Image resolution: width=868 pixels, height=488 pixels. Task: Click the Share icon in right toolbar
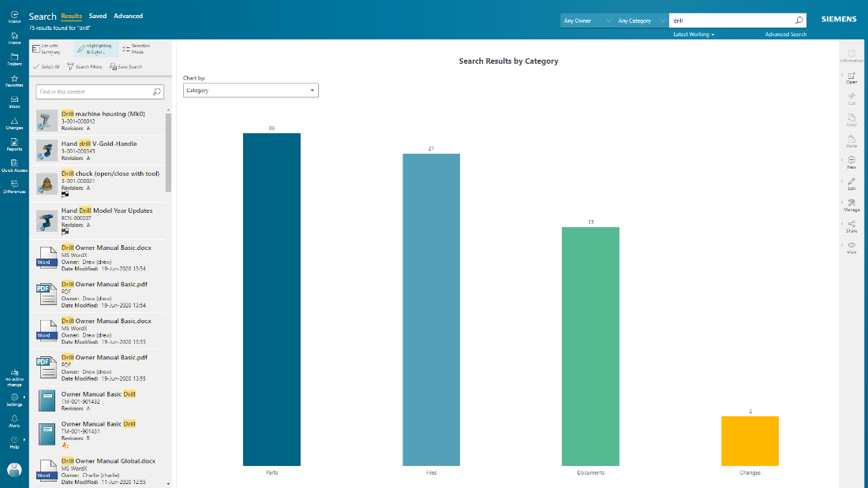click(851, 226)
